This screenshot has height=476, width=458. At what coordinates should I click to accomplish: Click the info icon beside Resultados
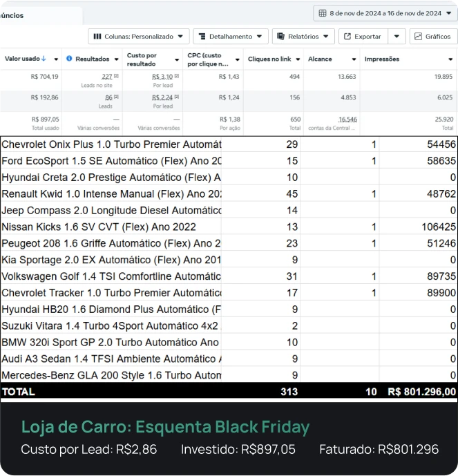pos(69,59)
